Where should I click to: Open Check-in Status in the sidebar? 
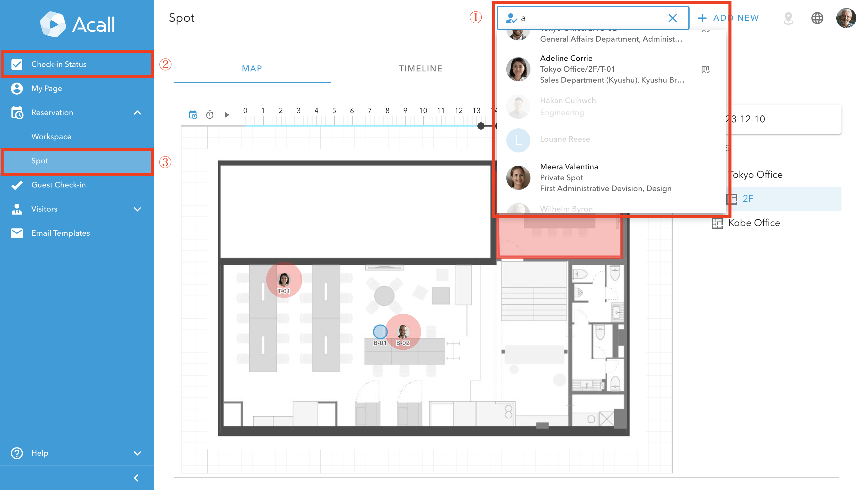coord(77,64)
